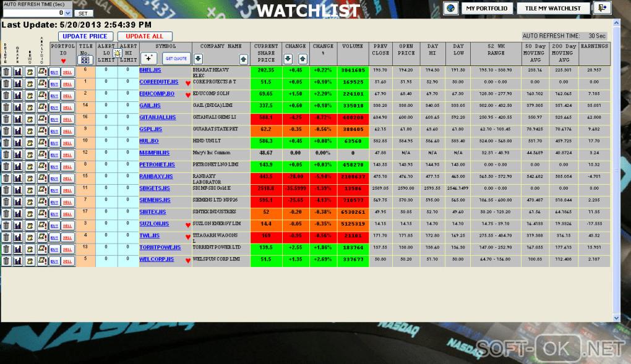The height and width of the screenshot is (364, 631).
Task: Click TILE MY WATCHLIST button
Action: [553, 8]
